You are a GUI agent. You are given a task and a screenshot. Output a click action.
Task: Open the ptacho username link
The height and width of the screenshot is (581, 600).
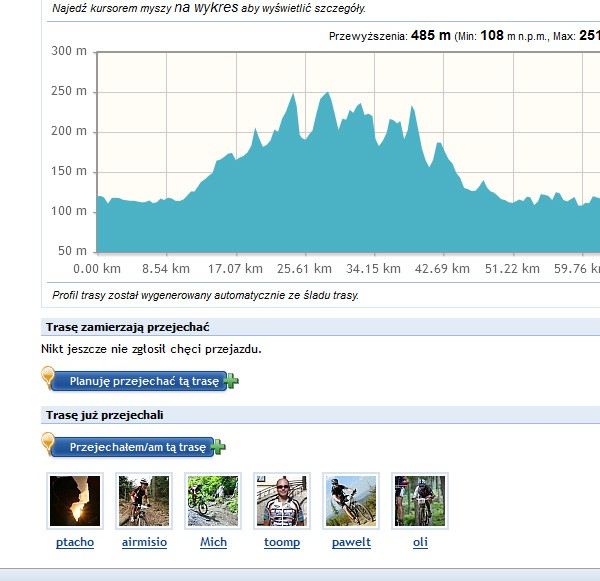click(75, 542)
